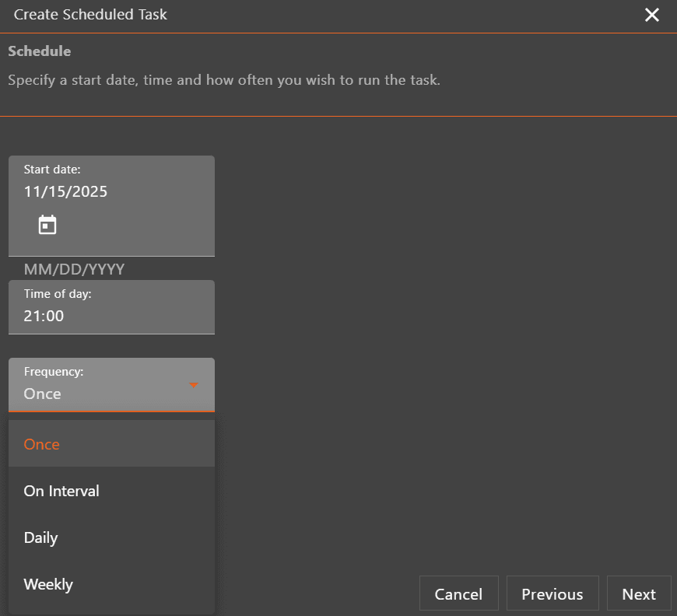Click the MM/DD/YYYY format hint text
The image size is (677, 616).
[74, 269]
